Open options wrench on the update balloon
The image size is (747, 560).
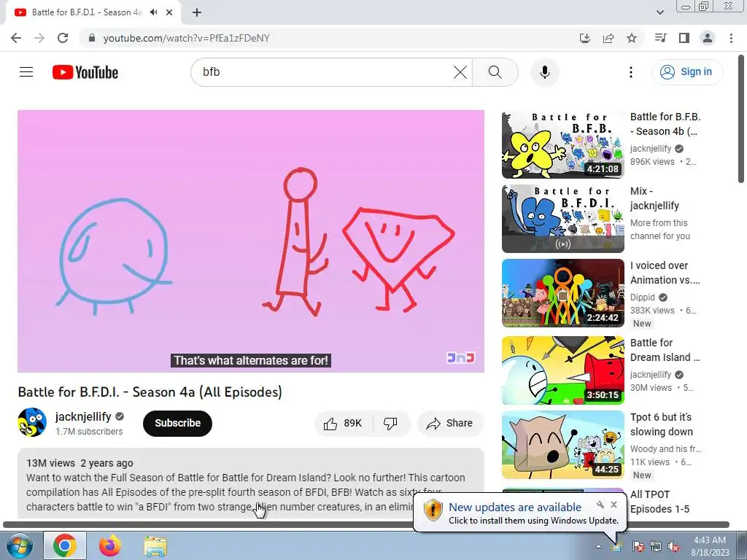pos(600,505)
